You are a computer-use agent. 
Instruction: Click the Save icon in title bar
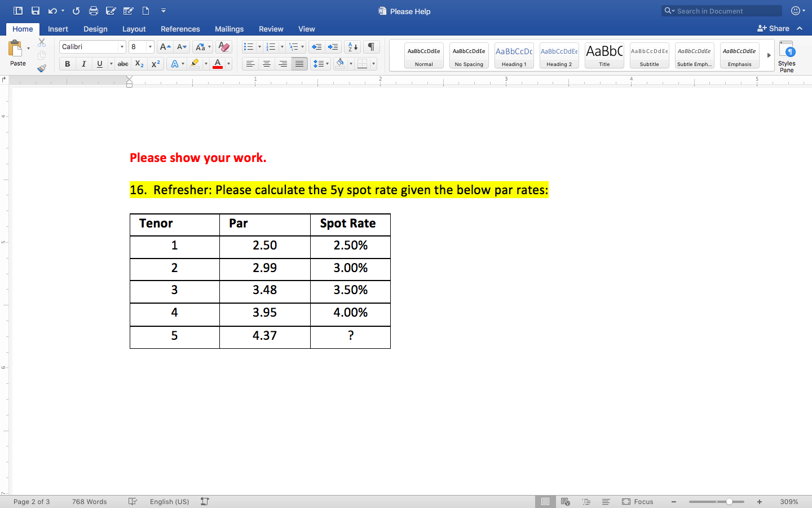coord(35,11)
